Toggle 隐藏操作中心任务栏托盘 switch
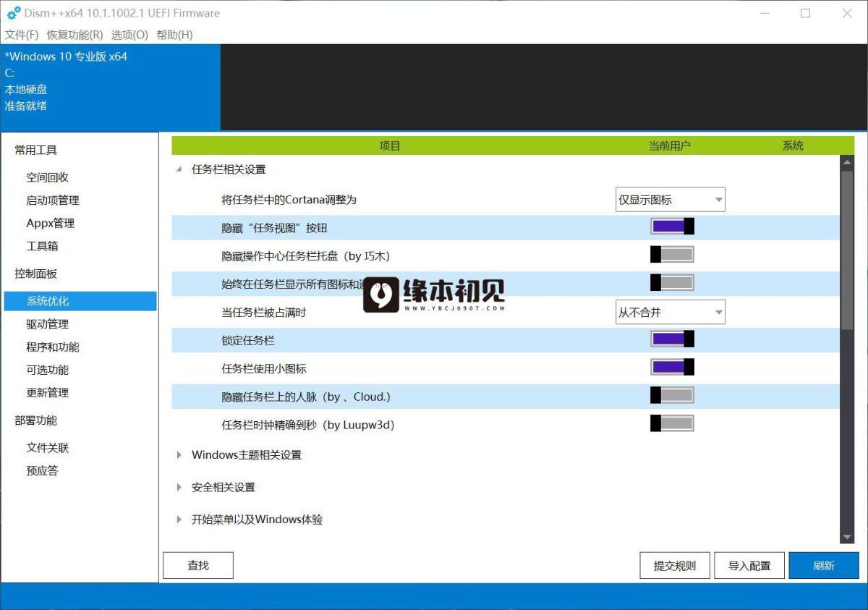868x610 pixels. (673, 254)
